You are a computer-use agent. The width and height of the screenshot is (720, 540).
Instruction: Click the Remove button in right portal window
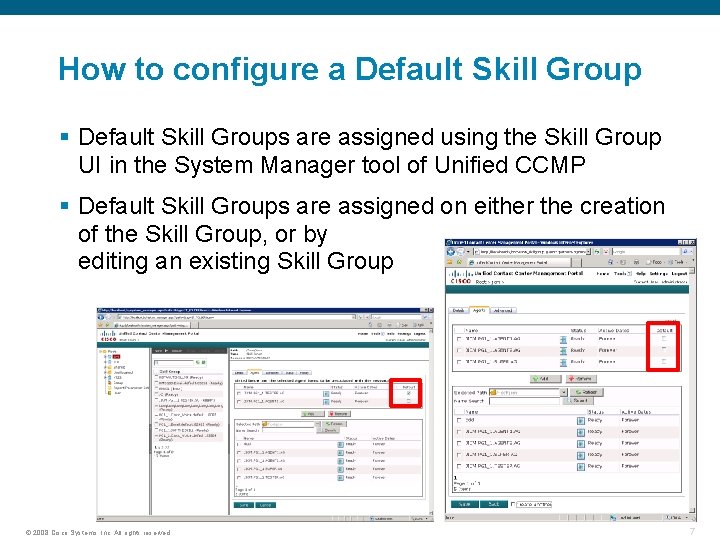(581, 379)
